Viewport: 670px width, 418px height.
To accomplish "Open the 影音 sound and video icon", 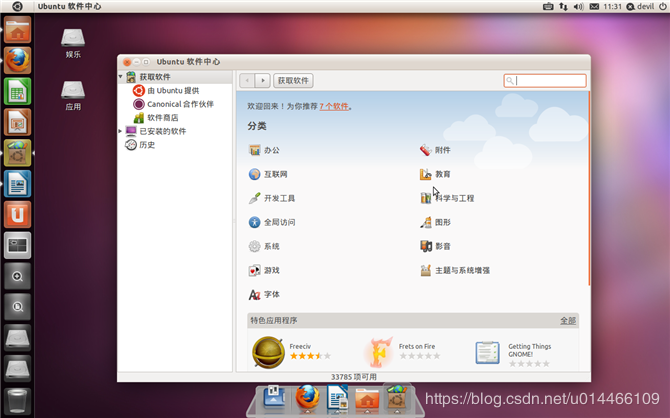I will (426, 246).
